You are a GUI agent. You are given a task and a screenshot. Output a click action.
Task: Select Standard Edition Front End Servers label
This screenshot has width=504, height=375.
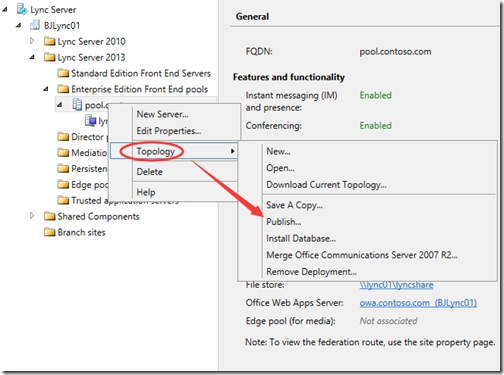[141, 73]
